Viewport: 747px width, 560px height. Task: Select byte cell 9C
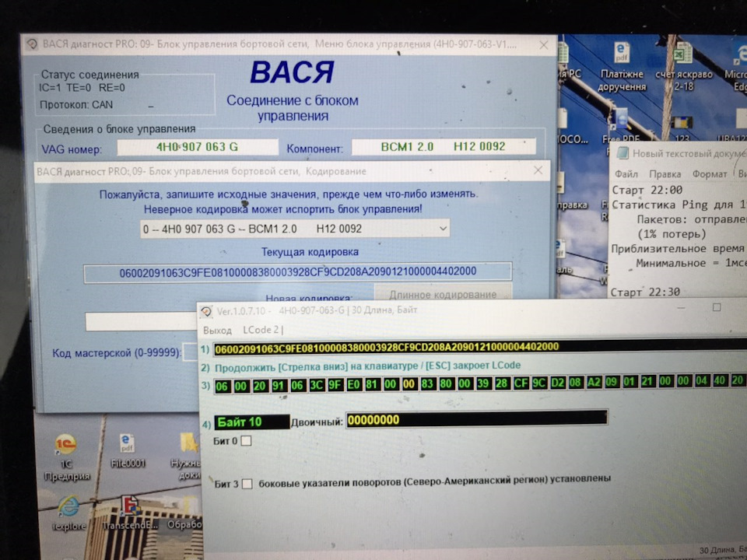[x=538, y=383]
